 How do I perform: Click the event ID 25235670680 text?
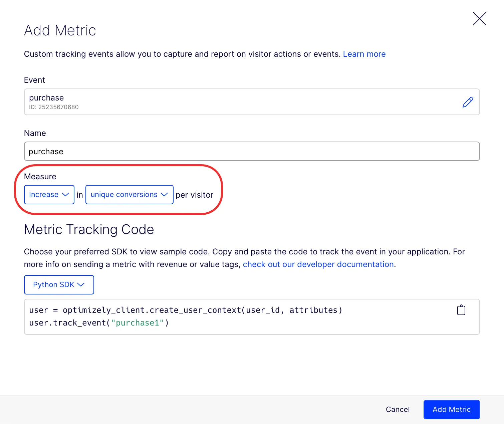(54, 107)
